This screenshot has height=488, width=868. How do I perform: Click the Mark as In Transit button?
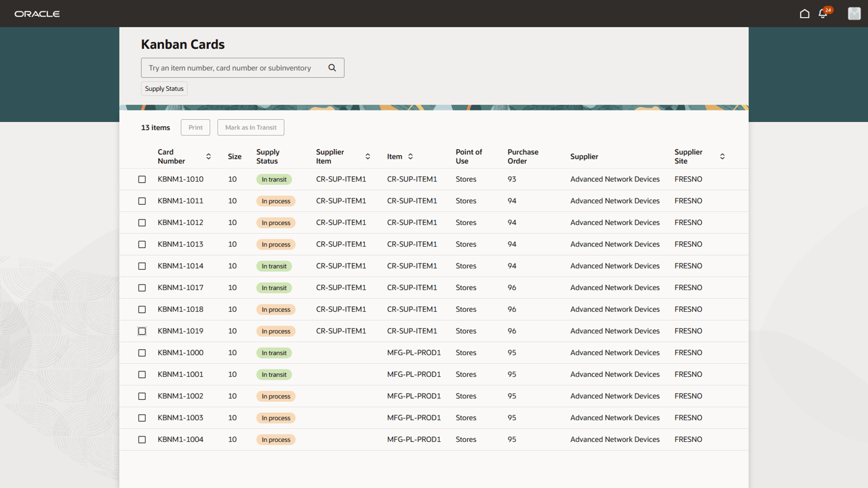click(x=250, y=127)
